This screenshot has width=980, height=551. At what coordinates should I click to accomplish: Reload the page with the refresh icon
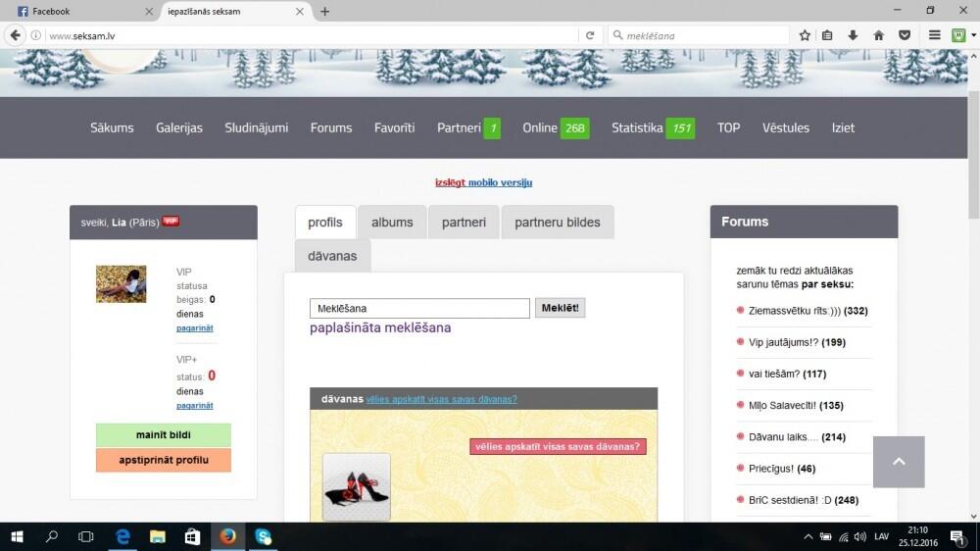coord(590,35)
